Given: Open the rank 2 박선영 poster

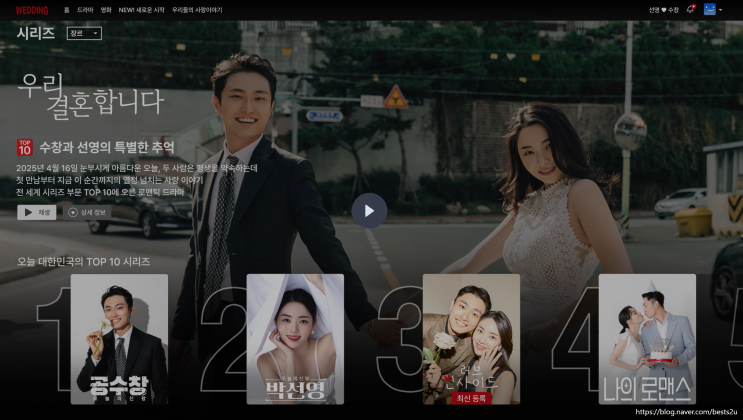Looking at the screenshot, I should (x=295, y=339).
